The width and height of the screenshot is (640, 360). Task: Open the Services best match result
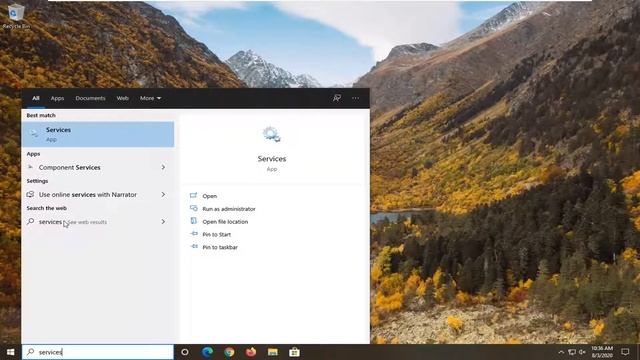tap(98, 134)
